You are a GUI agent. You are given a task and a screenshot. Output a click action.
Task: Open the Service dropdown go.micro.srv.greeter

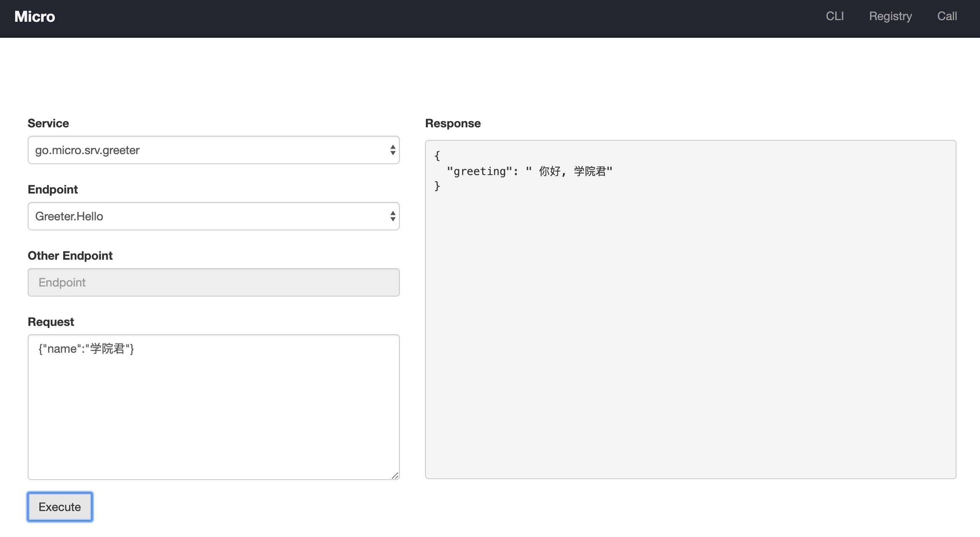(x=214, y=150)
